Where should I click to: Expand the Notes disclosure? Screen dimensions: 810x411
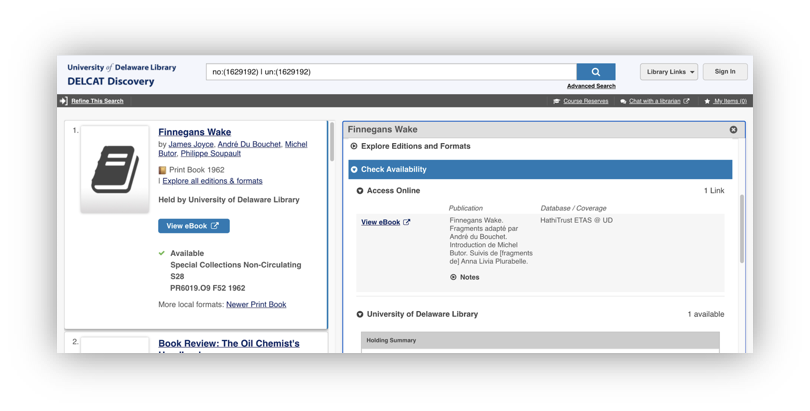464,277
